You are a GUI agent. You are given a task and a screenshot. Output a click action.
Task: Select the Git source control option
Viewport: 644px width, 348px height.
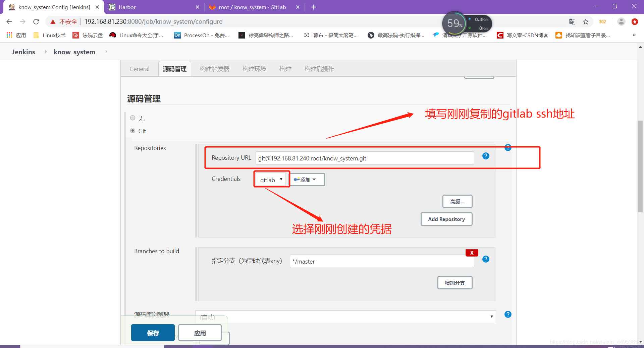click(x=133, y=131)
